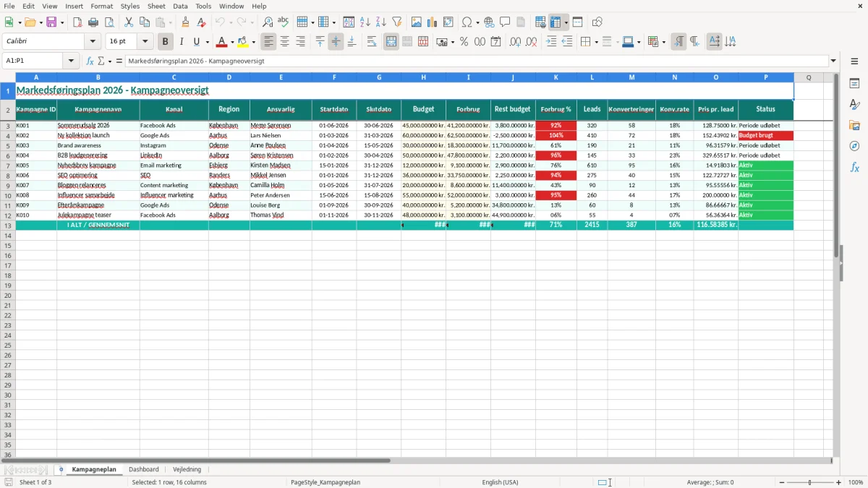Image resolution: width=868 pixels, height=488 pixels.
Task: Click the Insert Chart icon
Action: (433, 22)
